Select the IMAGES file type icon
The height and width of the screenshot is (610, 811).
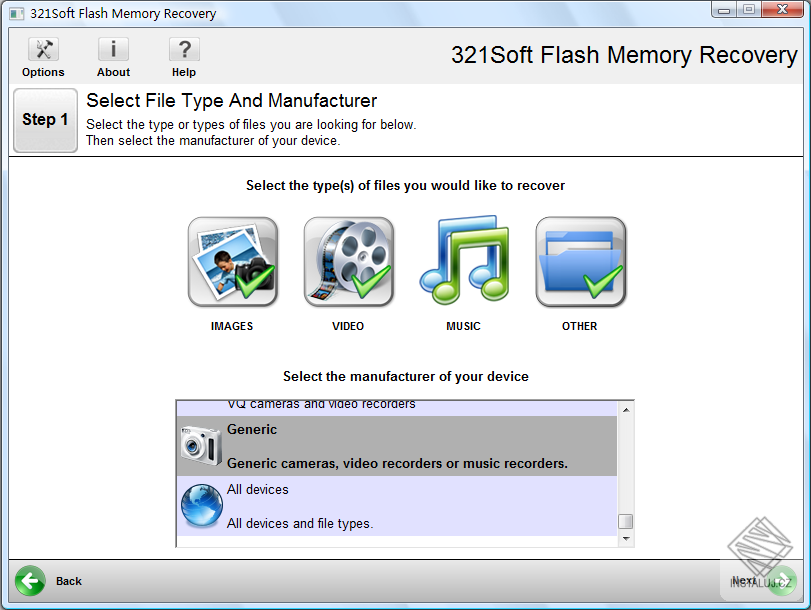click(x=233, y=261)
